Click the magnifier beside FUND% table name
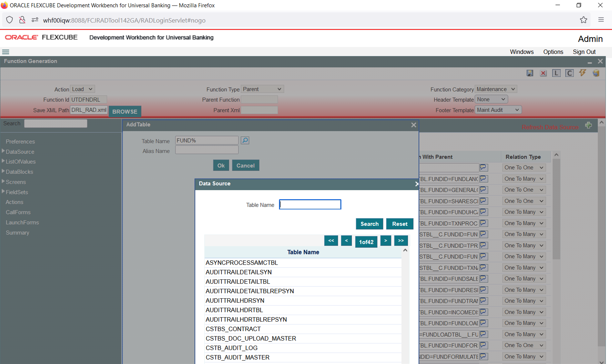The image size is (612, 364). point(245,140)
